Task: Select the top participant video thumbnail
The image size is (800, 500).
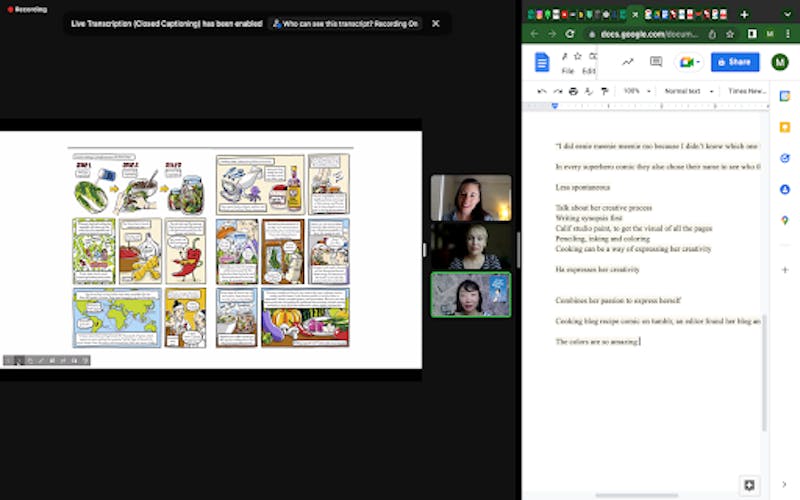Action: point(470,198)
